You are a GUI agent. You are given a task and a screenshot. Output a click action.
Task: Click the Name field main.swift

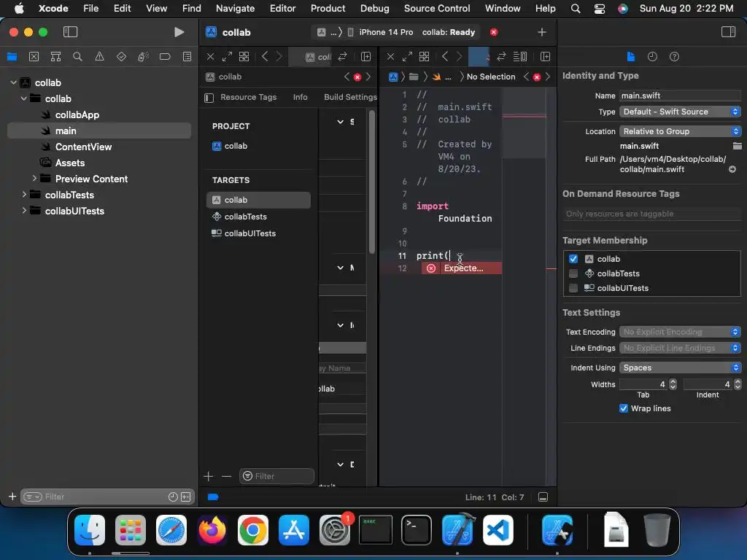(x=680, y=96)
